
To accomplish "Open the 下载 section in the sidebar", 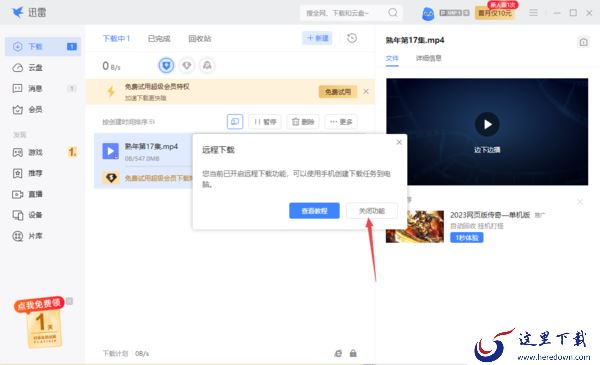I will 43,47.
